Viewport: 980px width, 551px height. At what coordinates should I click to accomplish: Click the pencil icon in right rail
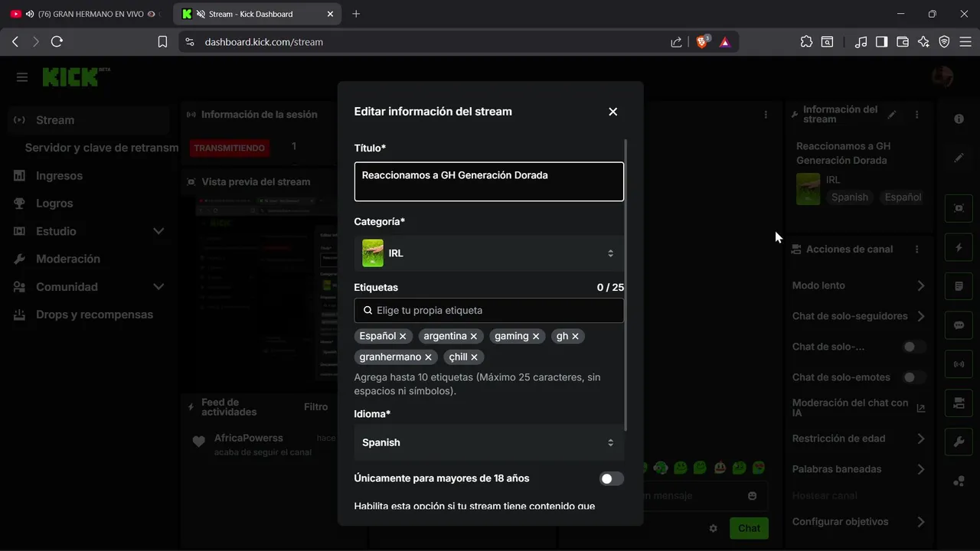click(959, 158)
